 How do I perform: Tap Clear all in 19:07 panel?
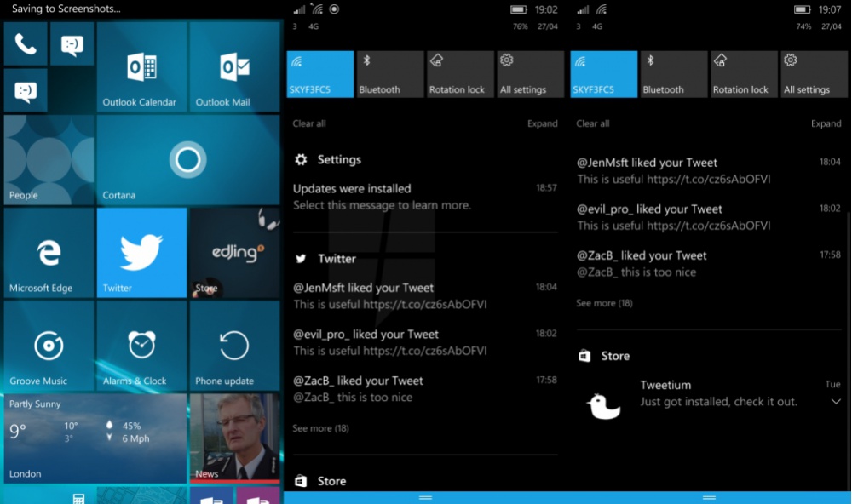pos(593,123)
